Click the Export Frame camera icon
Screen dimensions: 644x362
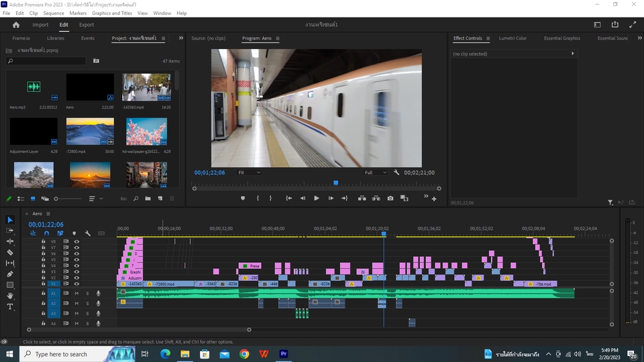point(390,198)
